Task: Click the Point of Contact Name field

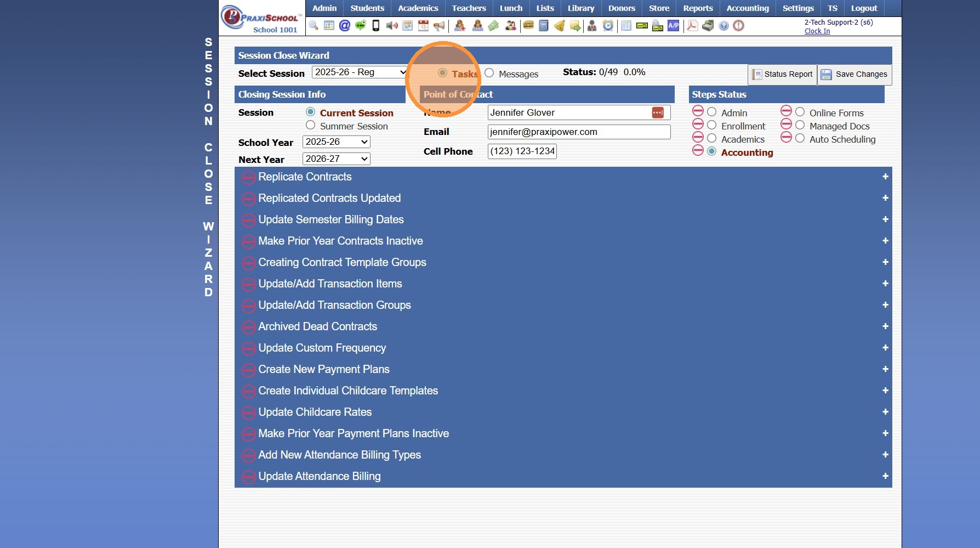Action: (579, 112)
